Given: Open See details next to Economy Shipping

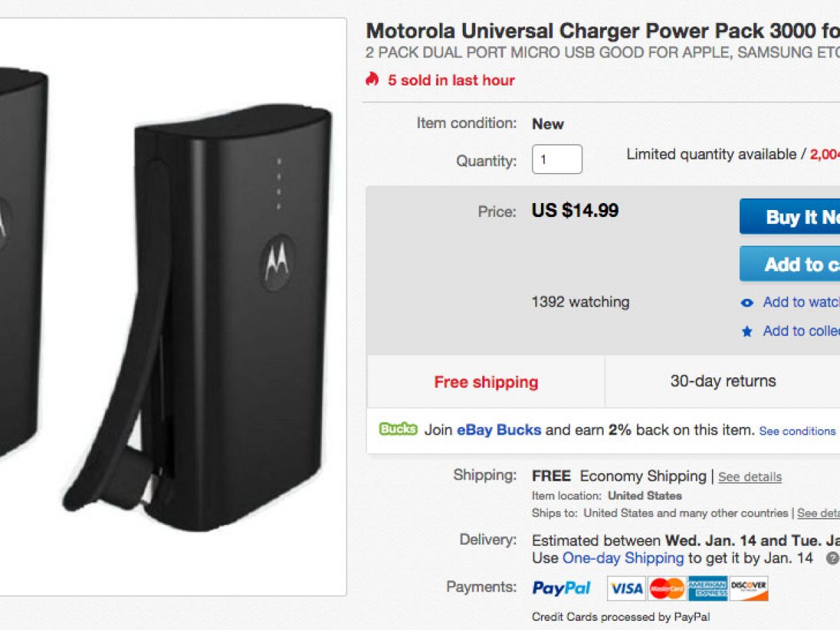Looking at the screenshot, I should 750,477.
